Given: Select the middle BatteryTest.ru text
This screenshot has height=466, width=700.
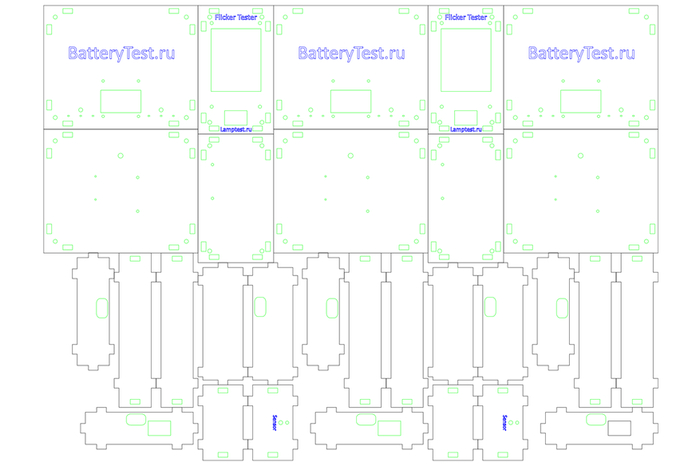Looking at the screenshot, I should [x=351, y=53].
